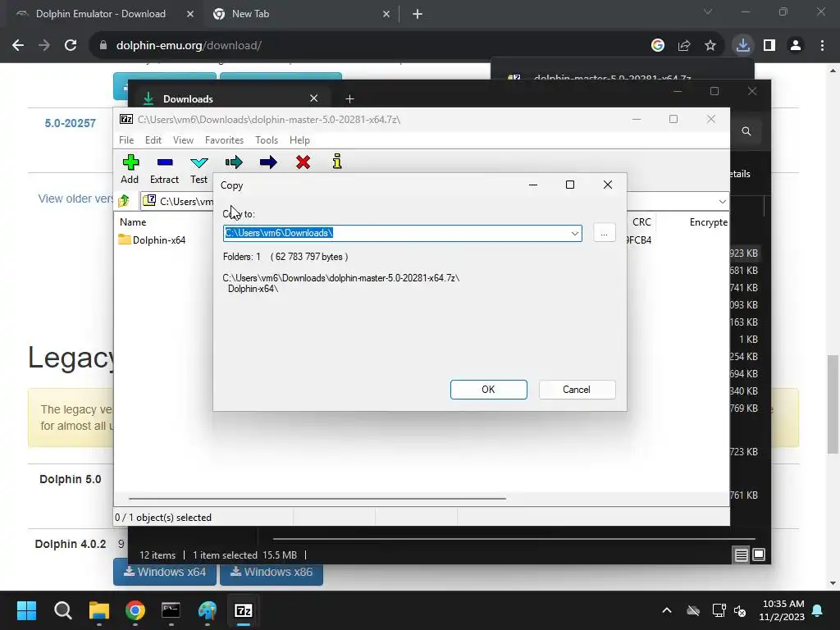Click the search icon in File Explorer
The height and width of the screenshot is (630, 840).
click(x=746, y=131)
